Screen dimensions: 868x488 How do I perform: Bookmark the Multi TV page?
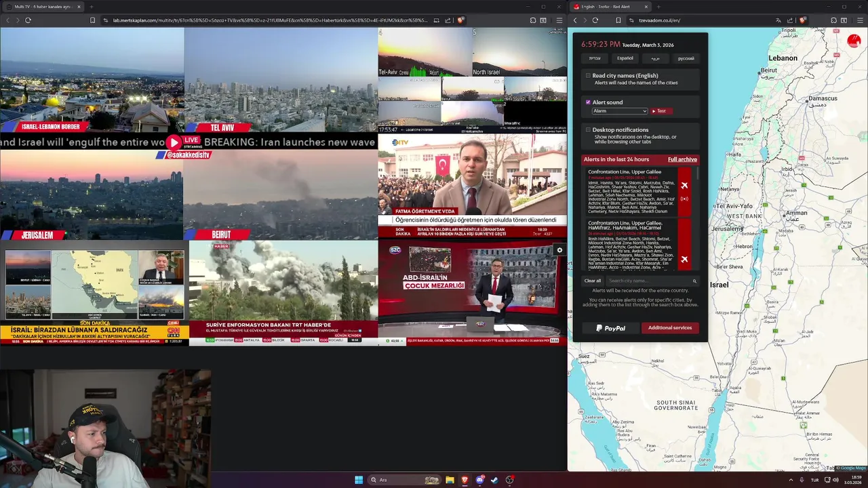pos(93,20)
